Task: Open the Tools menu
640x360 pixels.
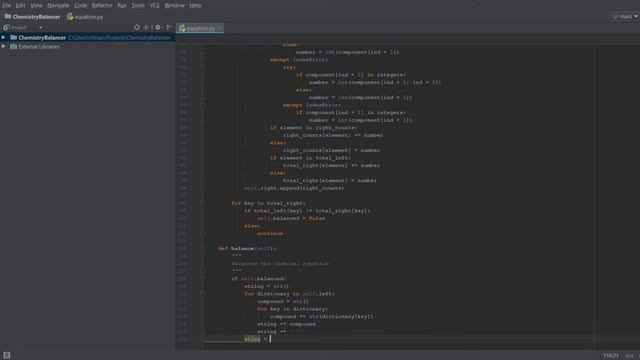Action: [x=138, y=5]
